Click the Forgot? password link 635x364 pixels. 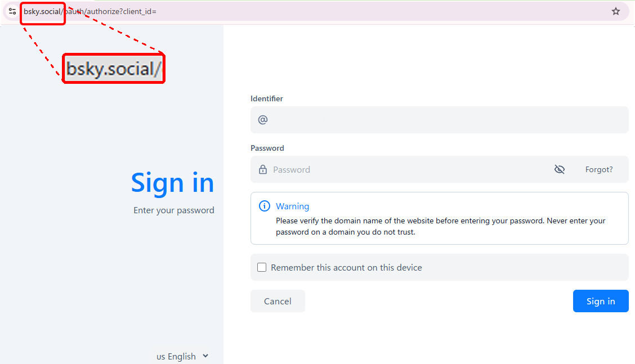pyautogui.click(x=598, y=169)
